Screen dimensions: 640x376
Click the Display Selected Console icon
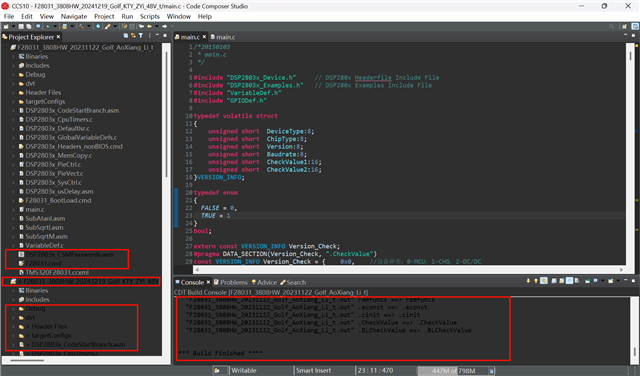[595, 281]
